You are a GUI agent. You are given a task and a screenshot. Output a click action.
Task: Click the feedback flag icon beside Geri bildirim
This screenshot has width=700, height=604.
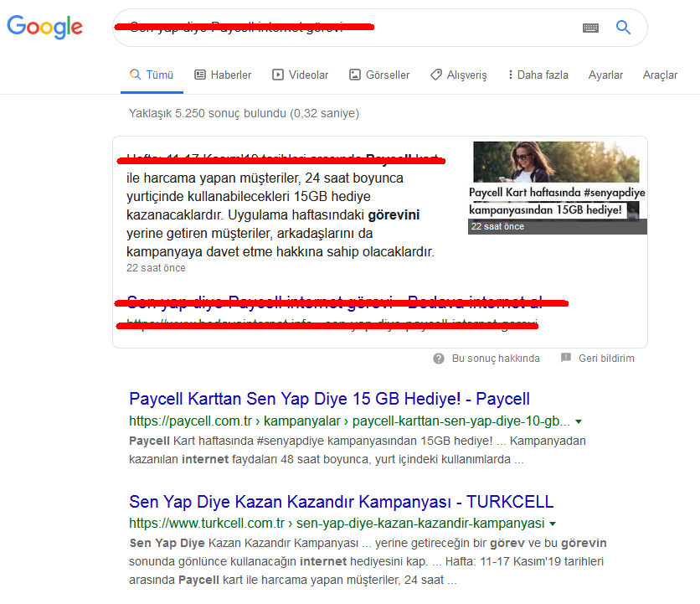[566, 358]
